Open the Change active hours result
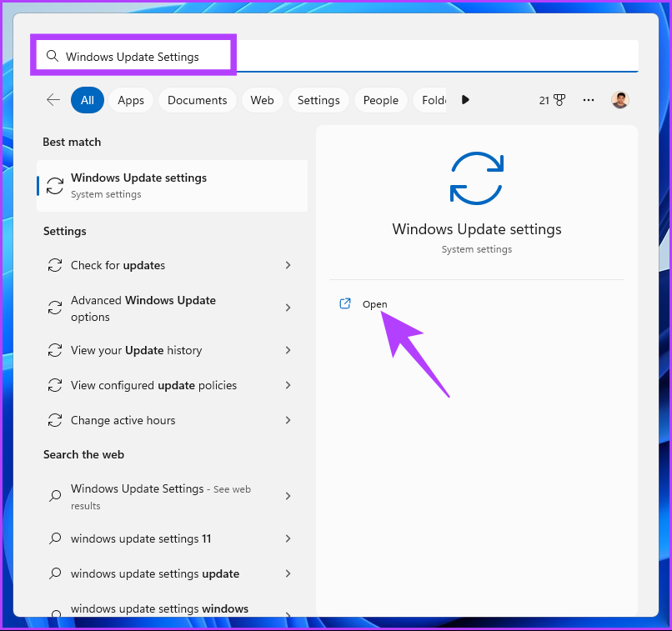This screenshot has width=672, height=631. 124,420
